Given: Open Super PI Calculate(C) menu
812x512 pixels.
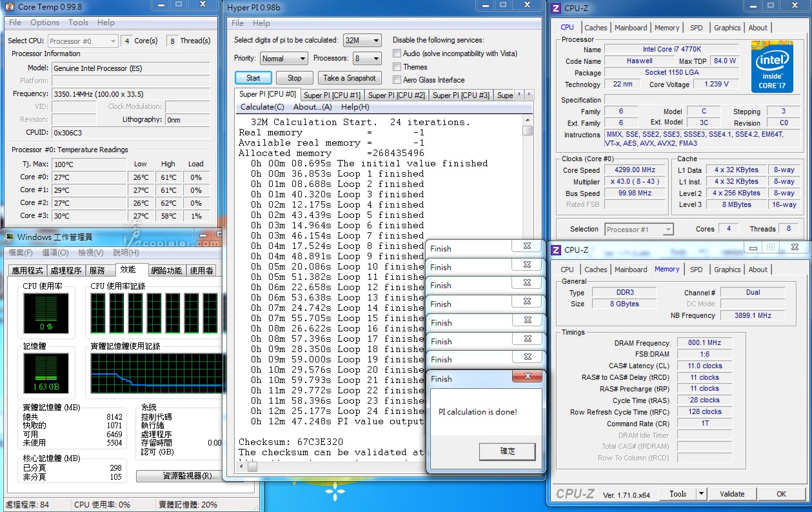Looking at the screenshot, I should [262, 107].
